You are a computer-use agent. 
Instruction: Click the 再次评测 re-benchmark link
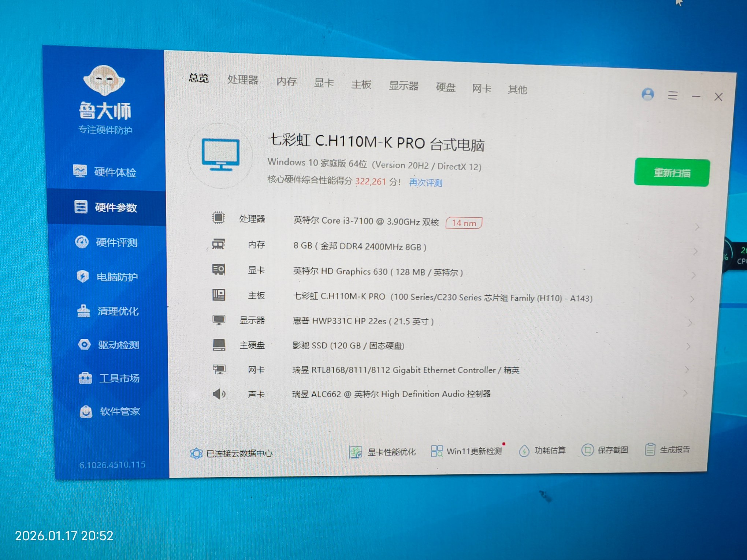(x=425, y=182)
